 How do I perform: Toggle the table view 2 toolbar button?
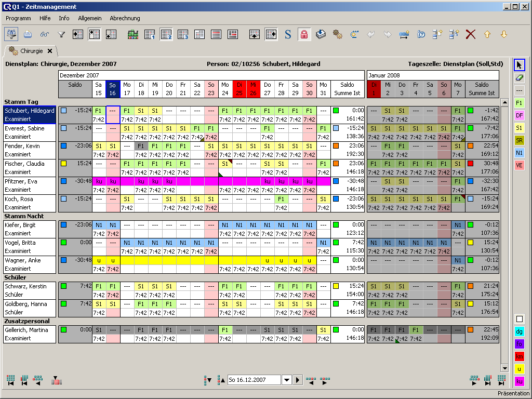point(166,34)
